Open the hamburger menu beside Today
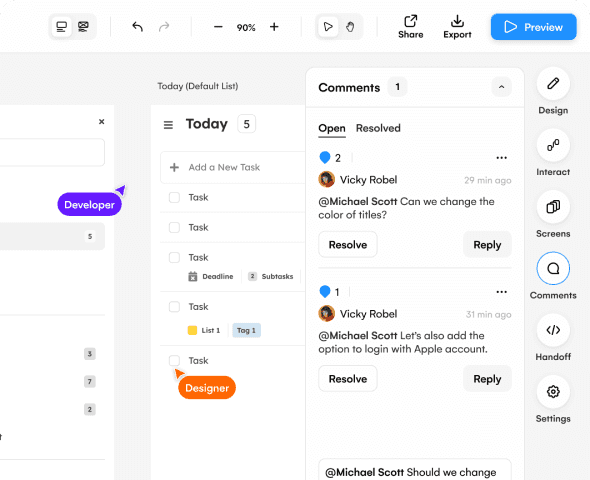 tap(168, 125)
